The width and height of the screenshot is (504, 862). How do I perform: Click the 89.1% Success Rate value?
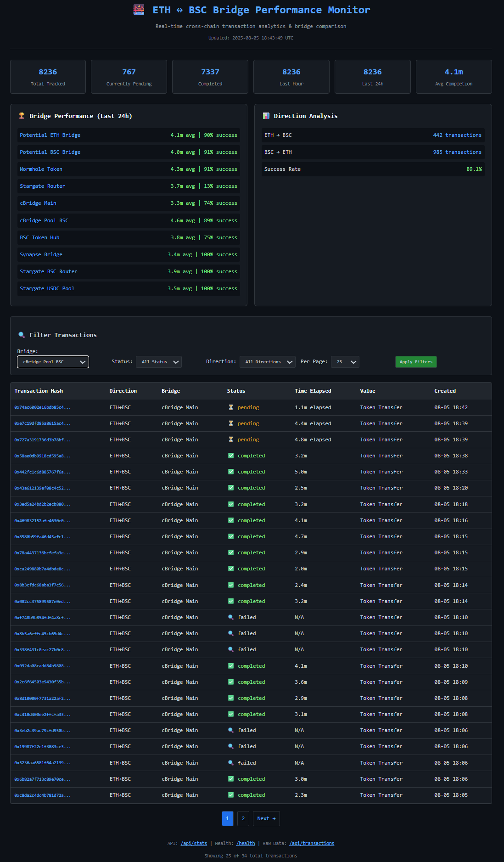(474, 169)
